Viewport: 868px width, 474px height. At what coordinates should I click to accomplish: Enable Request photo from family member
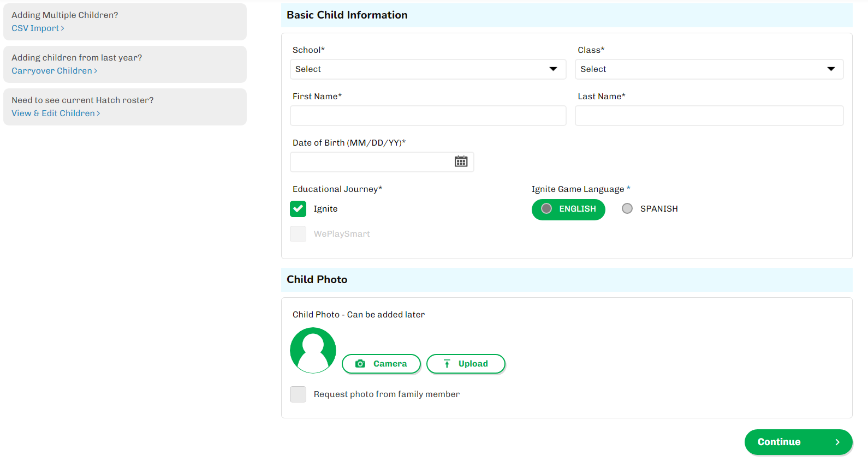[298, 394]
